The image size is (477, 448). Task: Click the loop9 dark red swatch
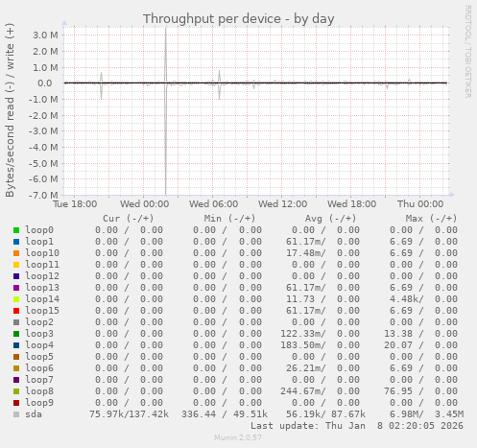[16, 403]
